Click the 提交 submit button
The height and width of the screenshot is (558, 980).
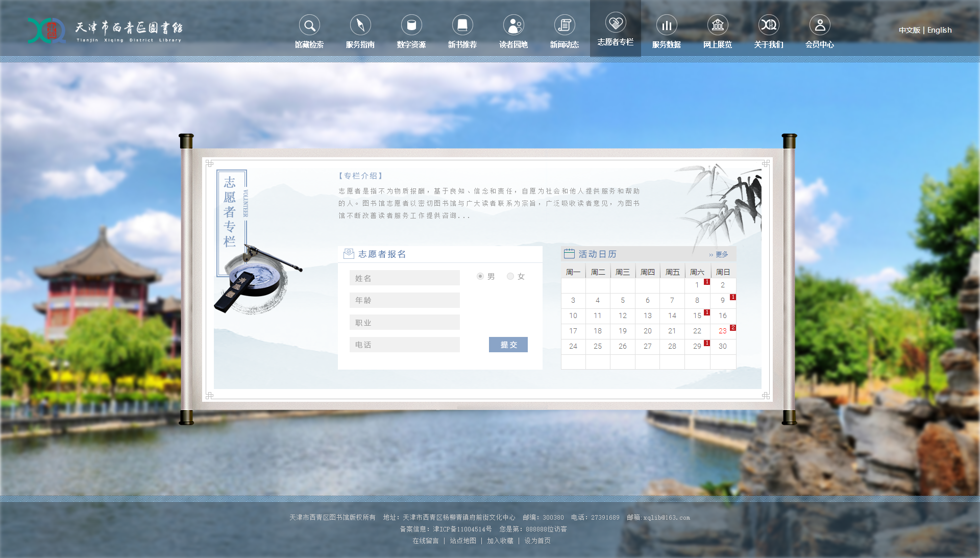[508, 345]
